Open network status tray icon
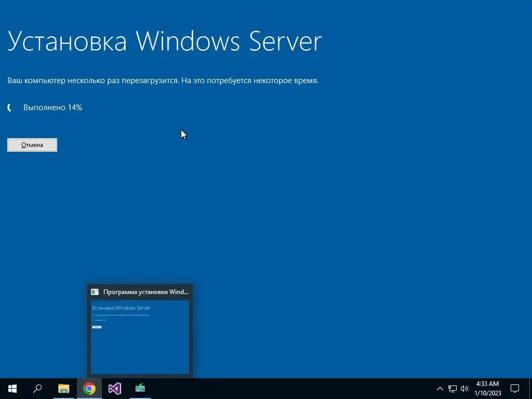This screenshot has height=399, width=532. pyautogui.click(x=453, y=389)
